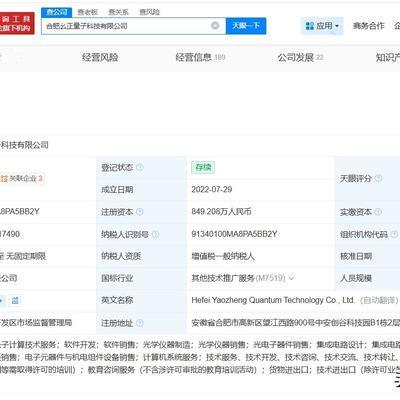Click the 国标行业 label
Image resolution: width=400 pixels, height=400 pixels.
(x=117, y=278)
